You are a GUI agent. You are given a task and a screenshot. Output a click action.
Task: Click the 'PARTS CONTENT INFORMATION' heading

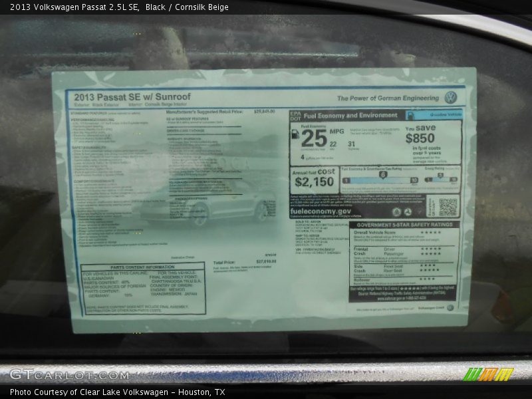142,267
